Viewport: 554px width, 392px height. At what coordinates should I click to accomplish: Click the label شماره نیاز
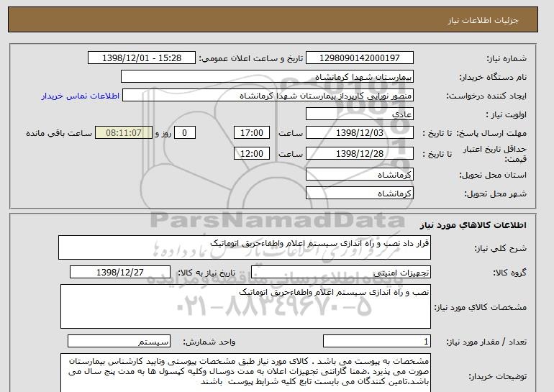[507, 58]
